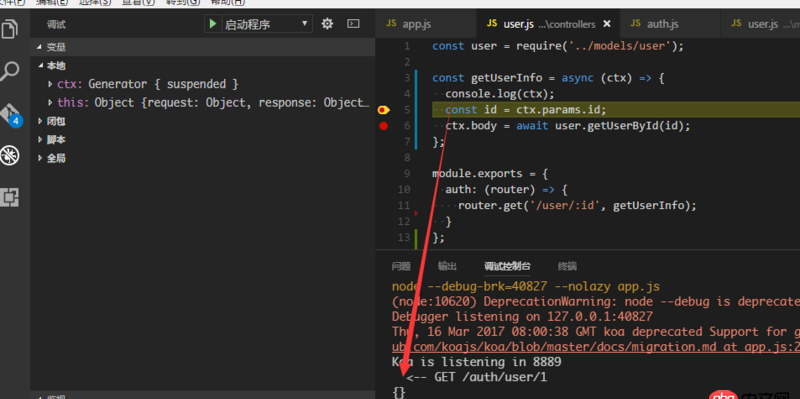
Task: Click the 'Koa is listening in 8889' output
Action: 477,362
